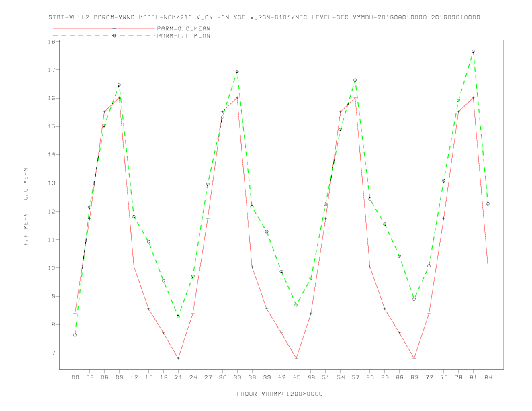532x411 pixels.
Task: Click the y-axis tick label 17
Action: click(52, 70)
